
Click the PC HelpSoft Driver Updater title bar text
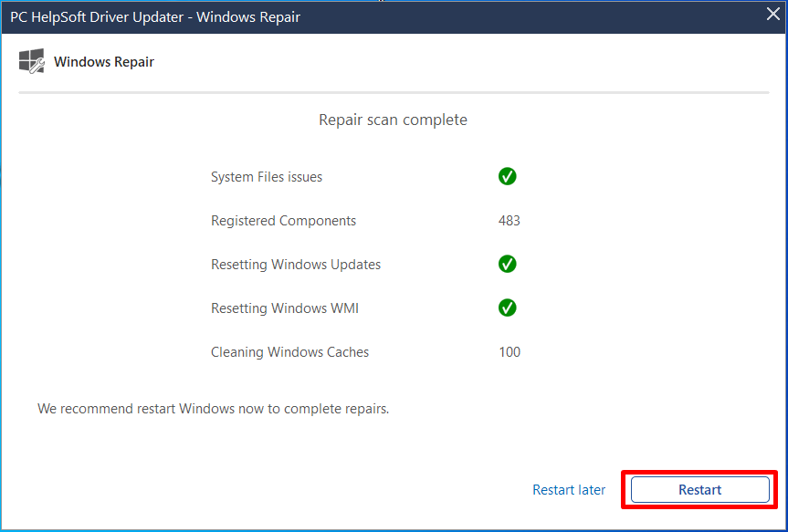coord(155,16)
